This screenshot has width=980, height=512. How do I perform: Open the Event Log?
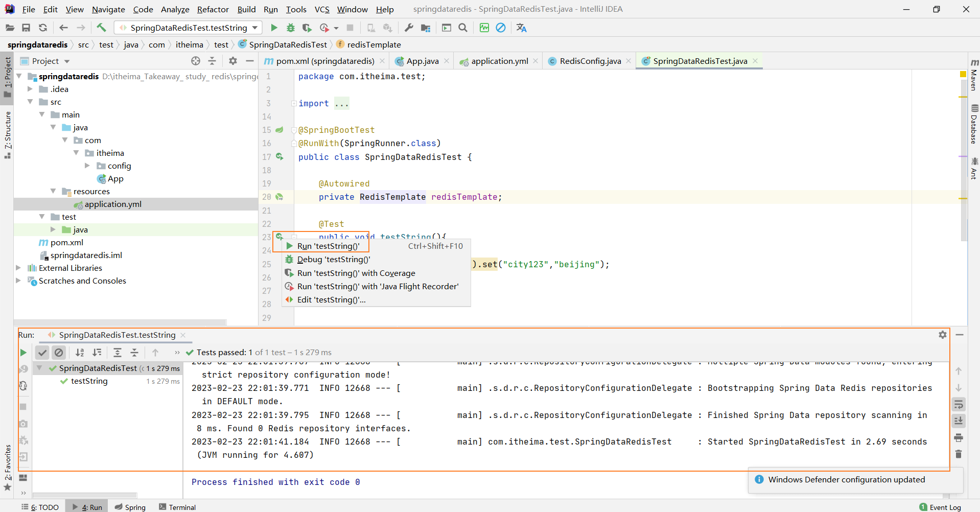(940, 507)
